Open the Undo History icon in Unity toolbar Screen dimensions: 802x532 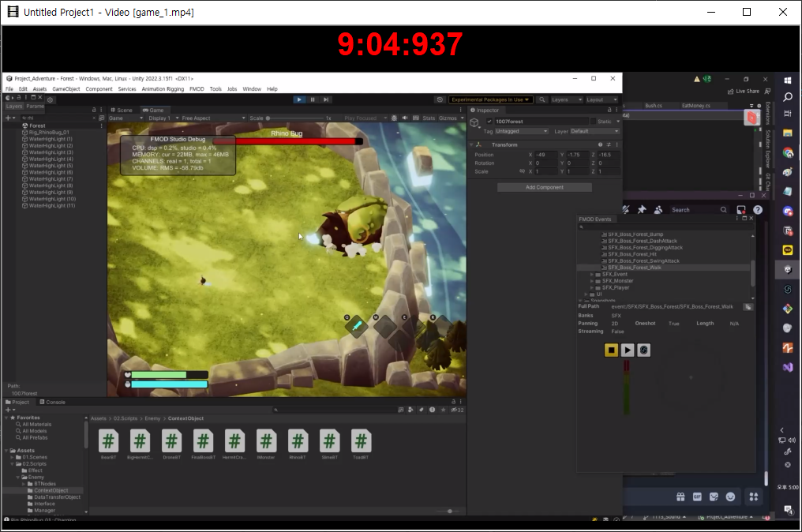coord(440,99)
